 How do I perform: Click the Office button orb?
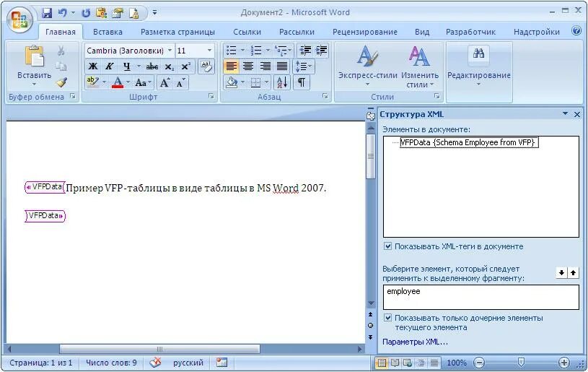pyautogui.click(x=19, y=19)
